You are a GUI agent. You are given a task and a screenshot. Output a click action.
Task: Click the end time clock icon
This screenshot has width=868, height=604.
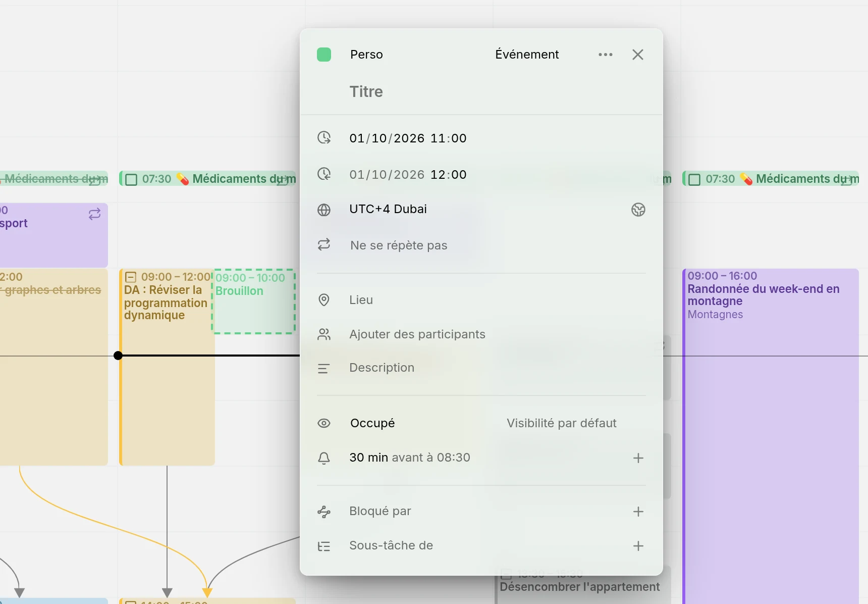tap(324, 174)
